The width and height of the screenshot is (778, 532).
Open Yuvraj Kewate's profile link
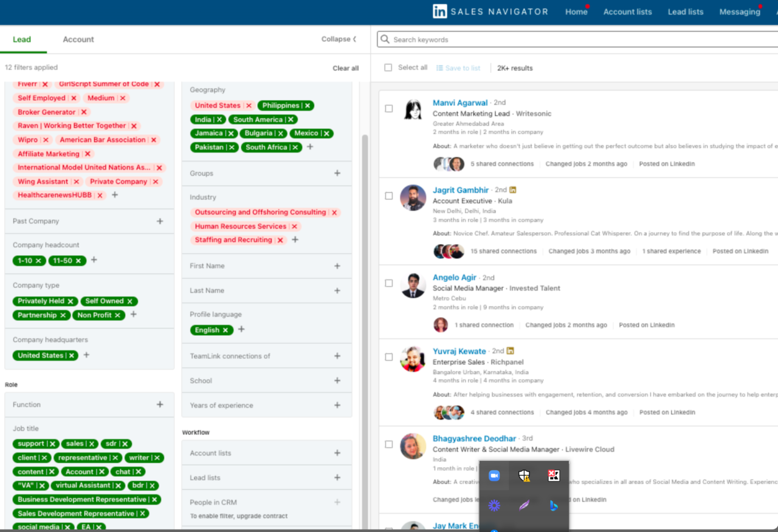pyautogui.click(x=460, y=350)
